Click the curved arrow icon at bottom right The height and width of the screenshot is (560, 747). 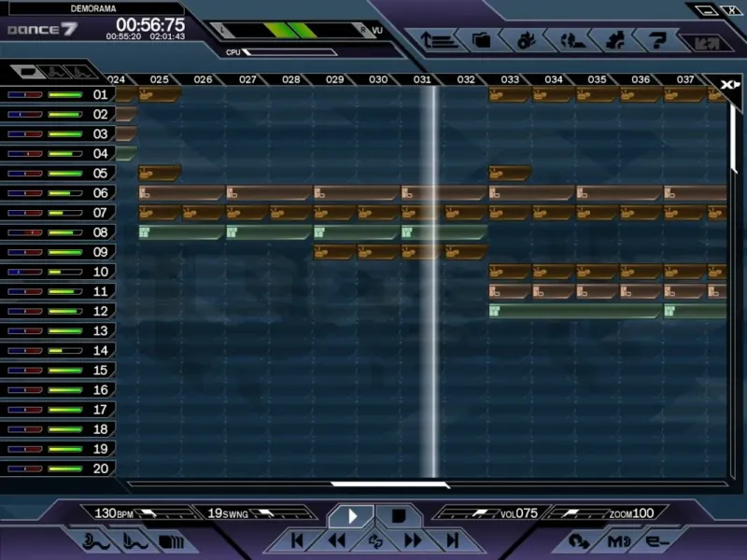579,541
